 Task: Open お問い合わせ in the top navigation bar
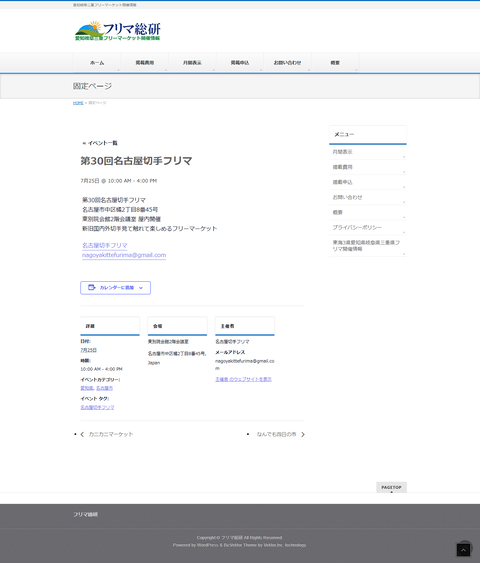click(287, 62)
